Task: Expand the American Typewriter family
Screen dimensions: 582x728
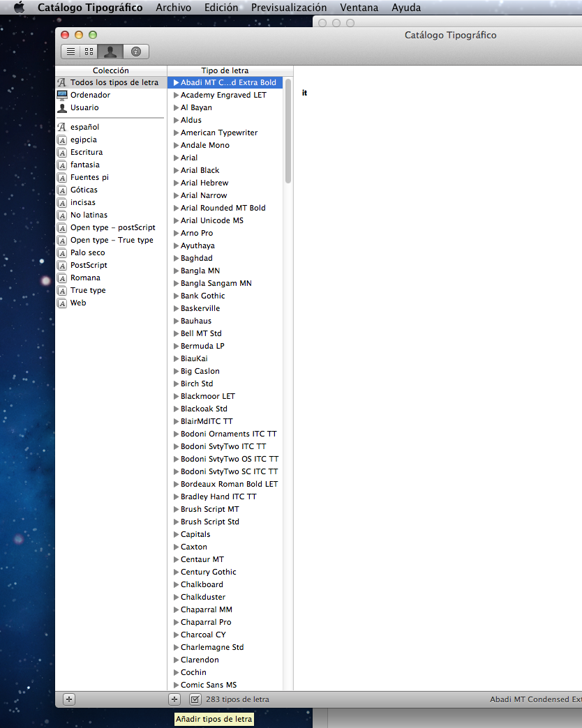Action: pos(176,132)
